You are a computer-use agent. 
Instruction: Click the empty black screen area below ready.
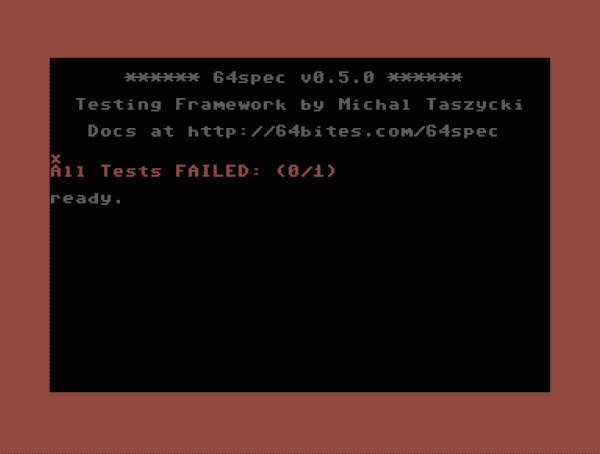point(300,299)
